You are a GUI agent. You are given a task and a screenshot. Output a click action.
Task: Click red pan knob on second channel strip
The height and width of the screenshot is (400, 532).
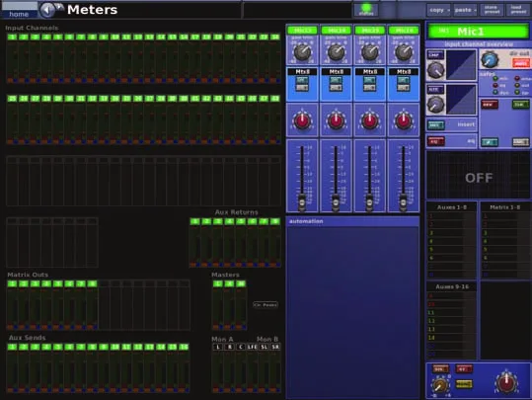pos(336,120)
